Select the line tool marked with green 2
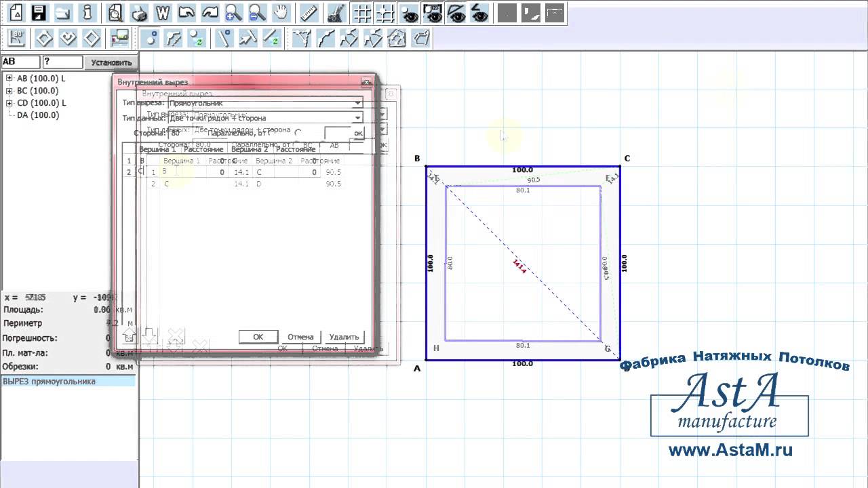Image resolution: width=868 pixels, height=488 pixels. [x=272, y=37]
